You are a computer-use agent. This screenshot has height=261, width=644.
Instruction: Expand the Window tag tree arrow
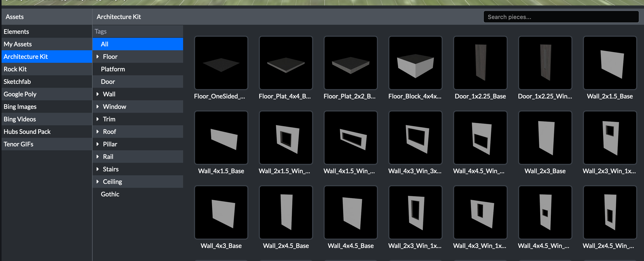[x=98, y=107]
